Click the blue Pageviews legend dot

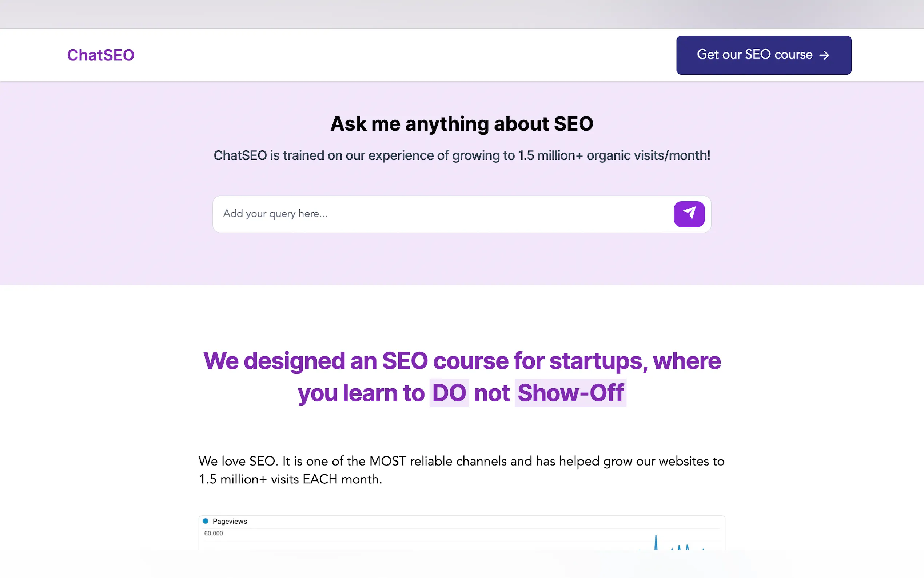point(206,521)
